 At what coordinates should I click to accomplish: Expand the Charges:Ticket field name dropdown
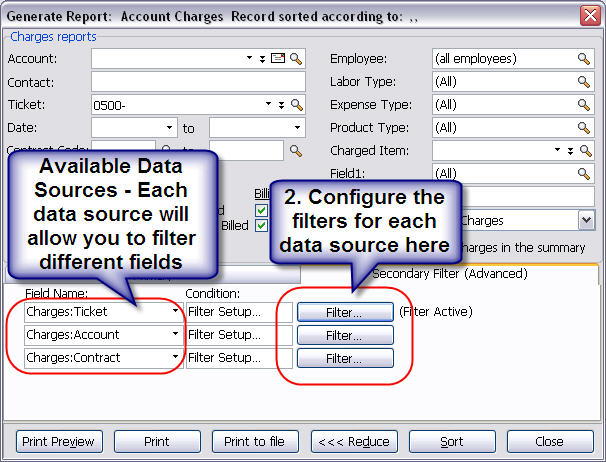pos(176,312)
